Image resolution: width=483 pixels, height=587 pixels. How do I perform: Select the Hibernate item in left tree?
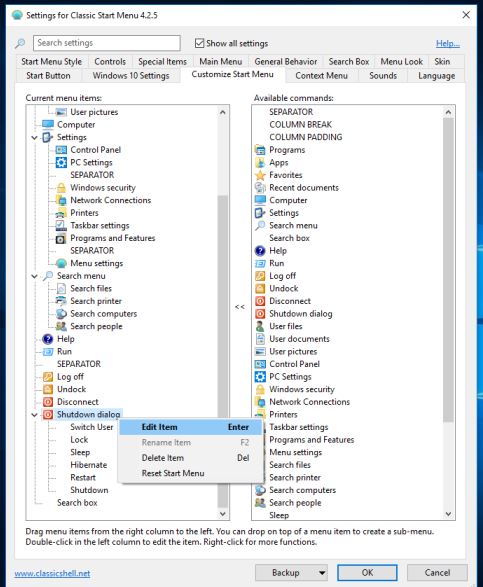(x=89, y=465)
